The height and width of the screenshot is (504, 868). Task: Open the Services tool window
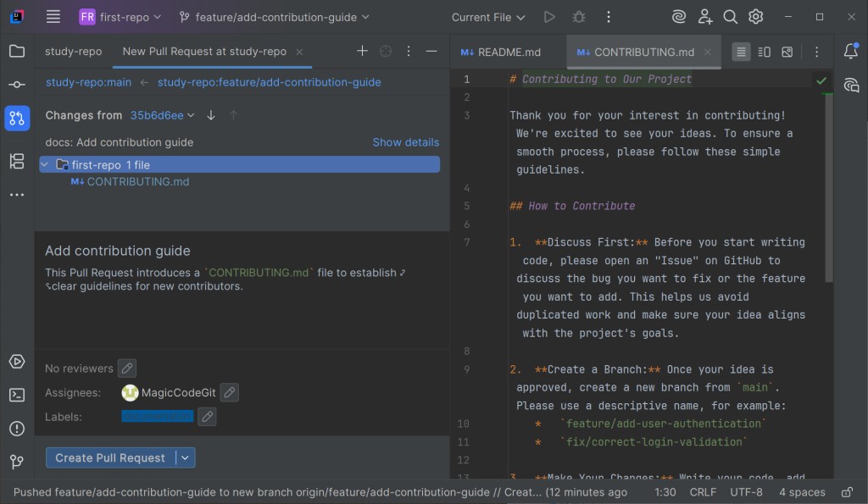(x=17, y=362)
